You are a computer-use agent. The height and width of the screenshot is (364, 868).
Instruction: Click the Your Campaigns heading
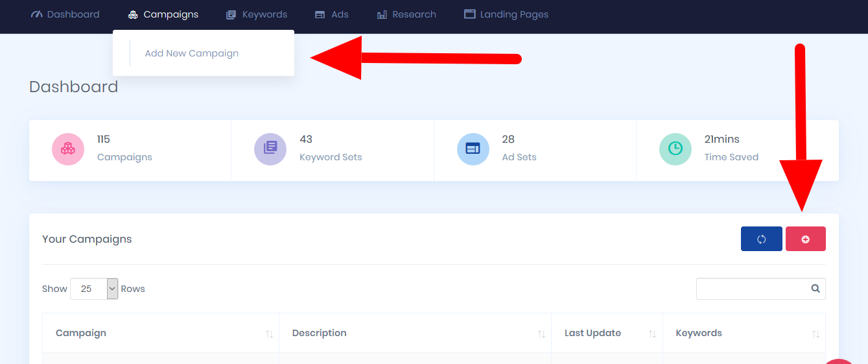(87, 239)
